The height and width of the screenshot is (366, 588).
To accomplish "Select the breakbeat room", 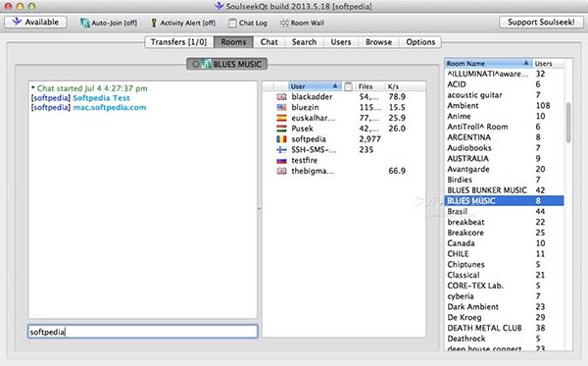I will tap(504, 222).
